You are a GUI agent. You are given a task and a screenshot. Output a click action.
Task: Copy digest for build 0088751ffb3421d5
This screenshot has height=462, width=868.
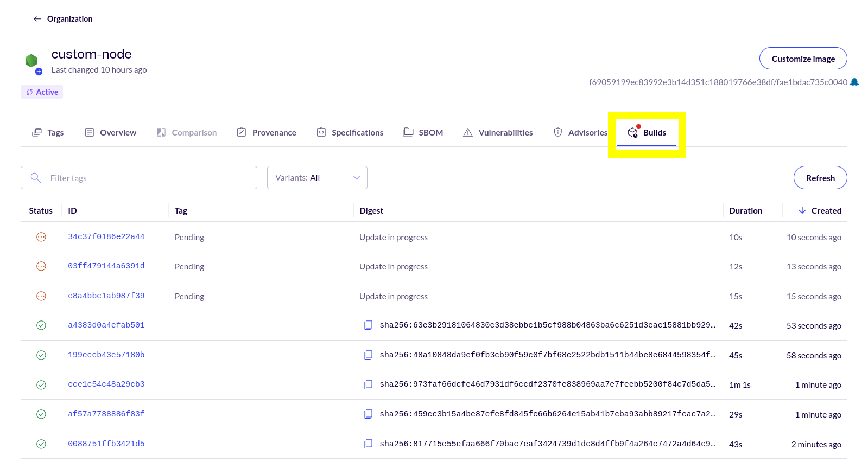[x=368, y=444]
